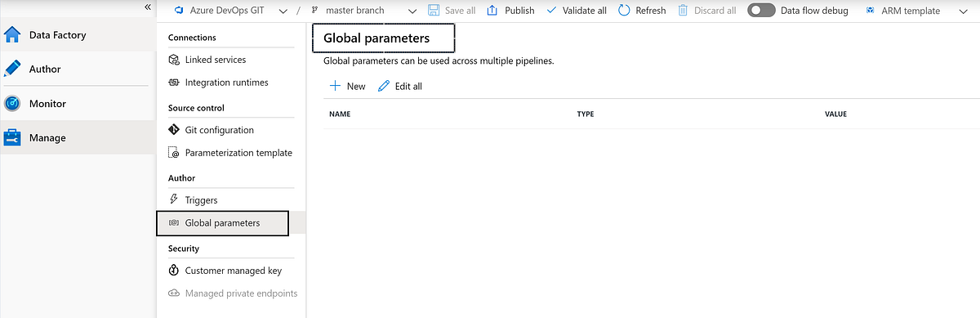Click the Source control section heading
This screenshot has width=980, height=318.
coord(196,108)
